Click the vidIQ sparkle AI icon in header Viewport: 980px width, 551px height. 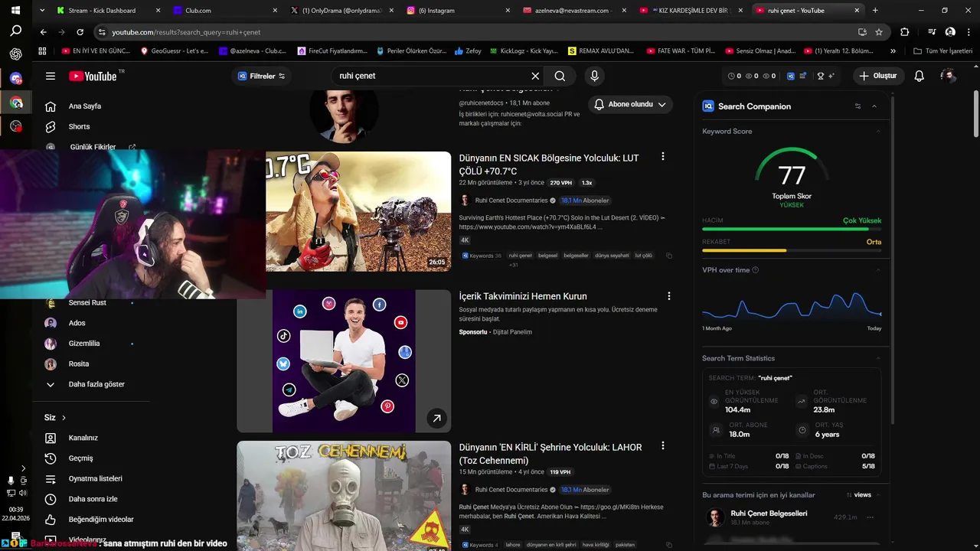831,76
